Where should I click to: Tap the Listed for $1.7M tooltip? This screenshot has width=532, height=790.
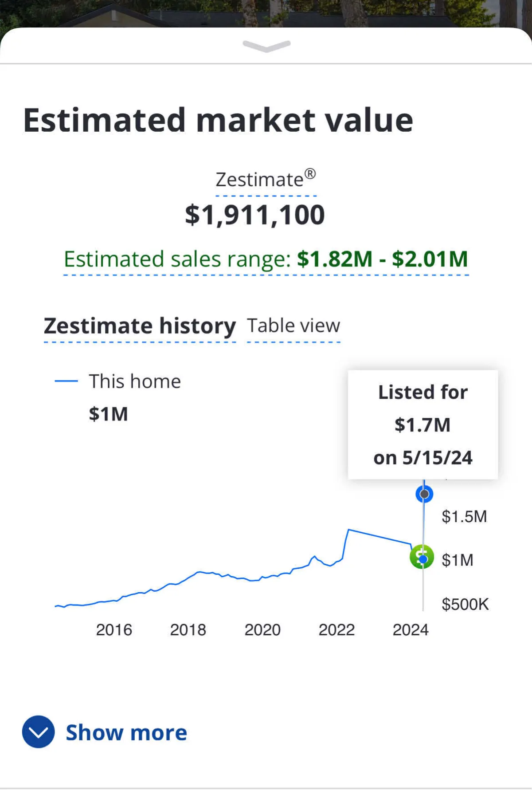(x=422, y=424)
